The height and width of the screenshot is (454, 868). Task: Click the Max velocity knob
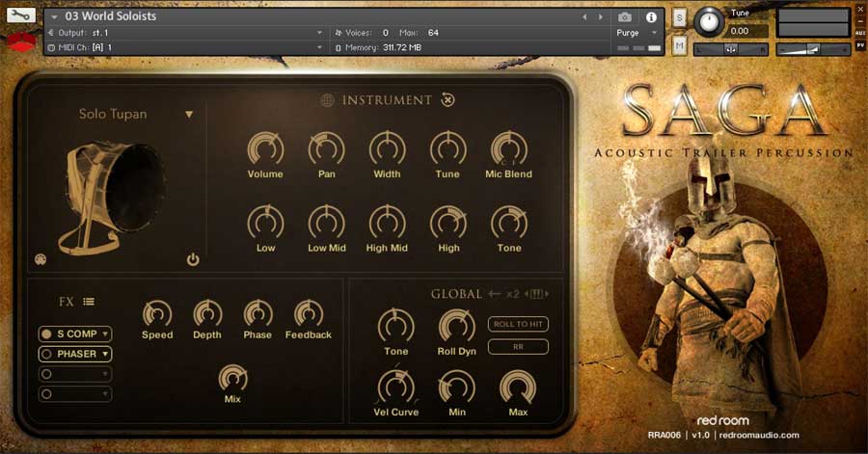[x=518, y=387]
